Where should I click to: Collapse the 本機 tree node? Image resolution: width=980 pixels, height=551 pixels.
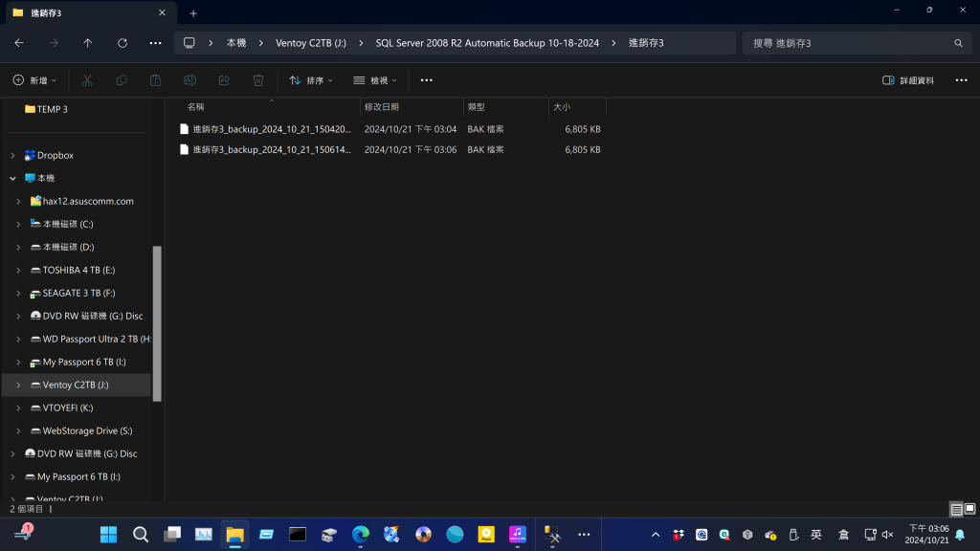[x=12, y=178]
